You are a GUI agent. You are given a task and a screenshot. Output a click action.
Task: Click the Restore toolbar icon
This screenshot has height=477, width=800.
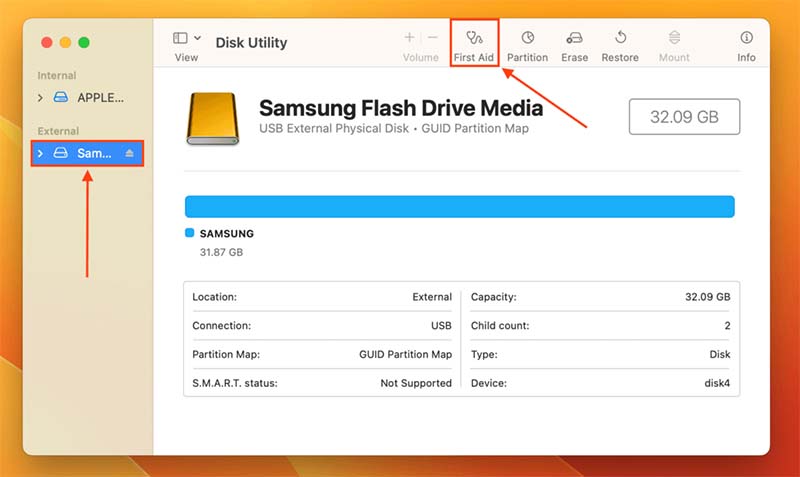tap(620, 45)
